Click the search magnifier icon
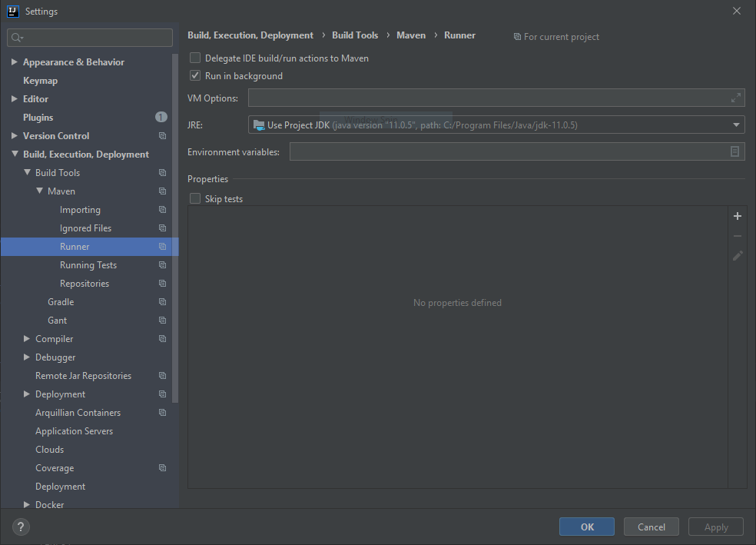The image size is (756, 545). (17, 38)
